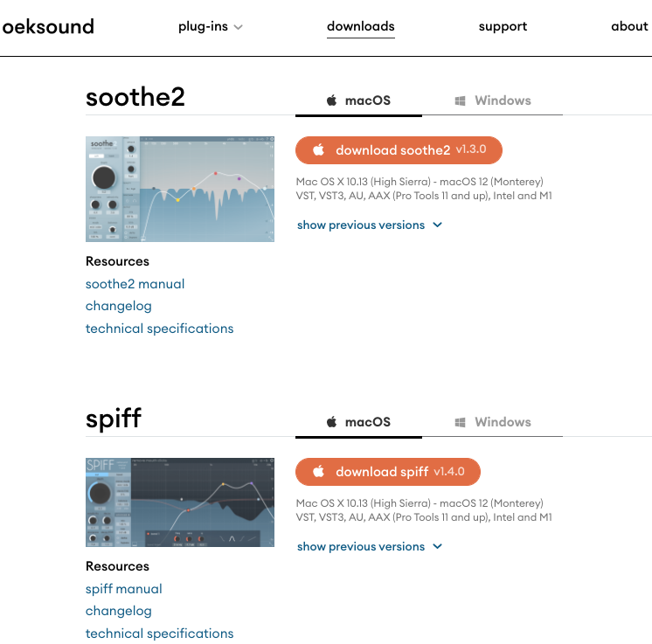This screenshot has height=644, width=652.
Task: Open the about page
Action: pyautogui.click(x=629, y=26)
